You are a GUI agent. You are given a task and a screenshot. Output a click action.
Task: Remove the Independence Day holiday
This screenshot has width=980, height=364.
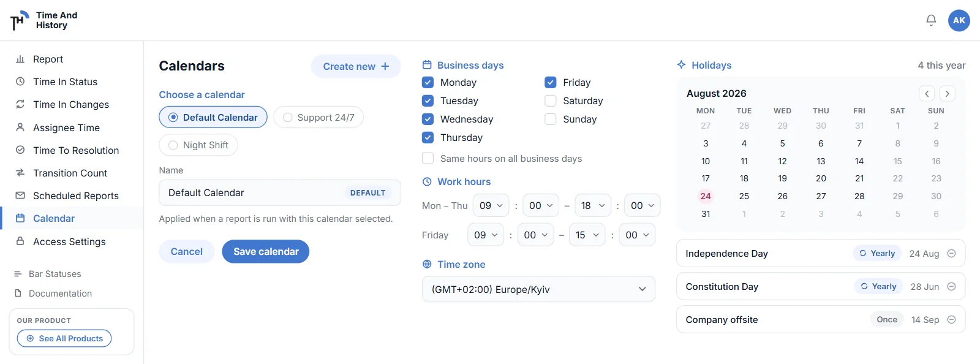pos(951,254)
